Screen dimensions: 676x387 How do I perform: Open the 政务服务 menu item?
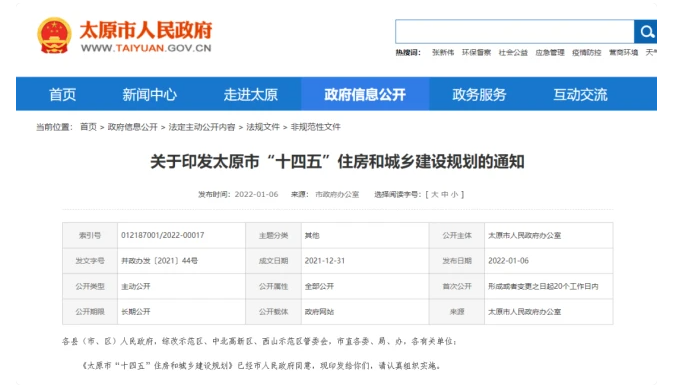479,94
